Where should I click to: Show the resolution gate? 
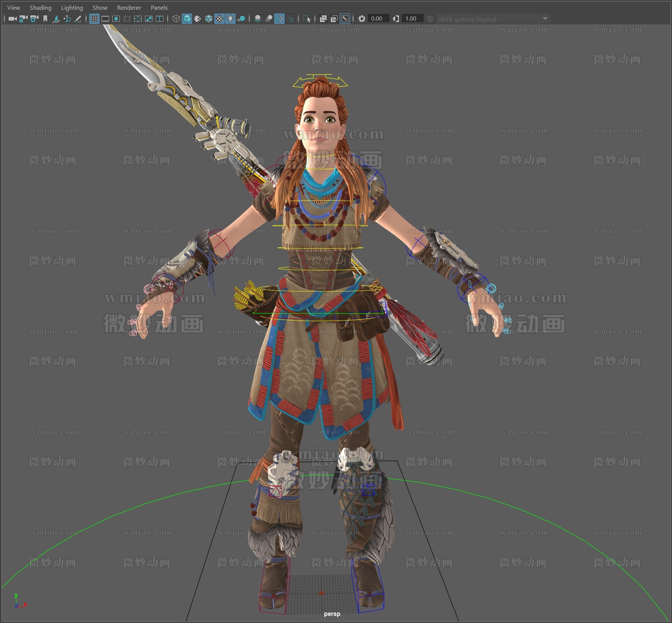click(x=116, y=19)
